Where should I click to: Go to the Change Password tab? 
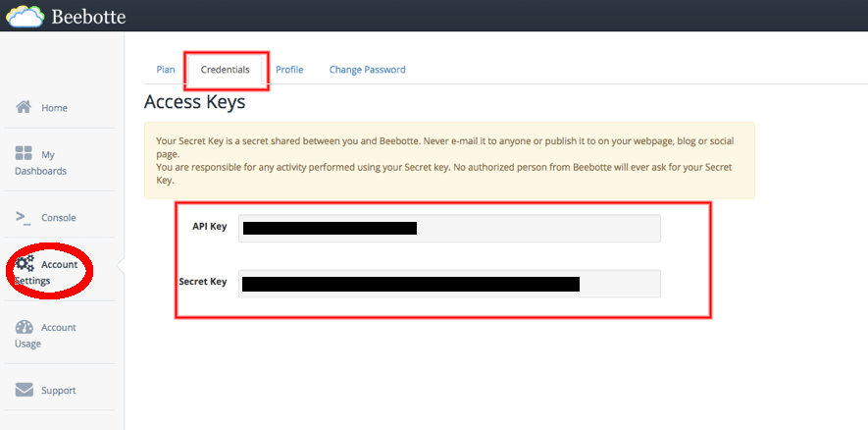pyautogui.click(x=367, y=70)
